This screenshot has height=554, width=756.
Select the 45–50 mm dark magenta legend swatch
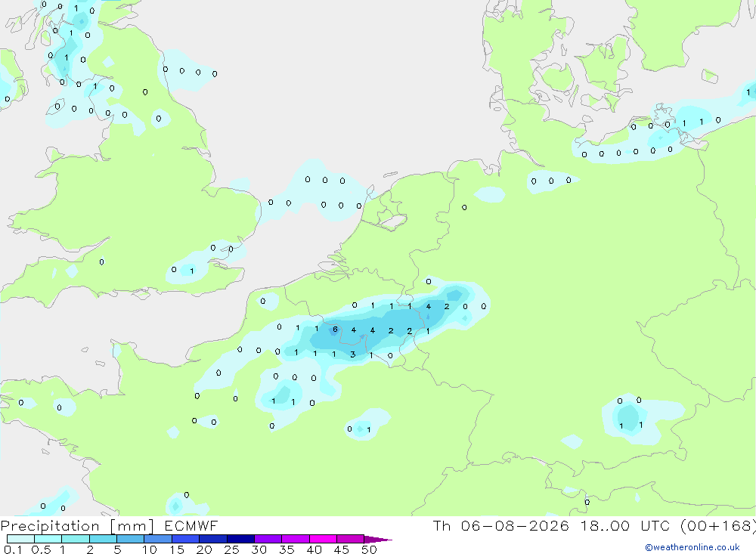(351, 539)
